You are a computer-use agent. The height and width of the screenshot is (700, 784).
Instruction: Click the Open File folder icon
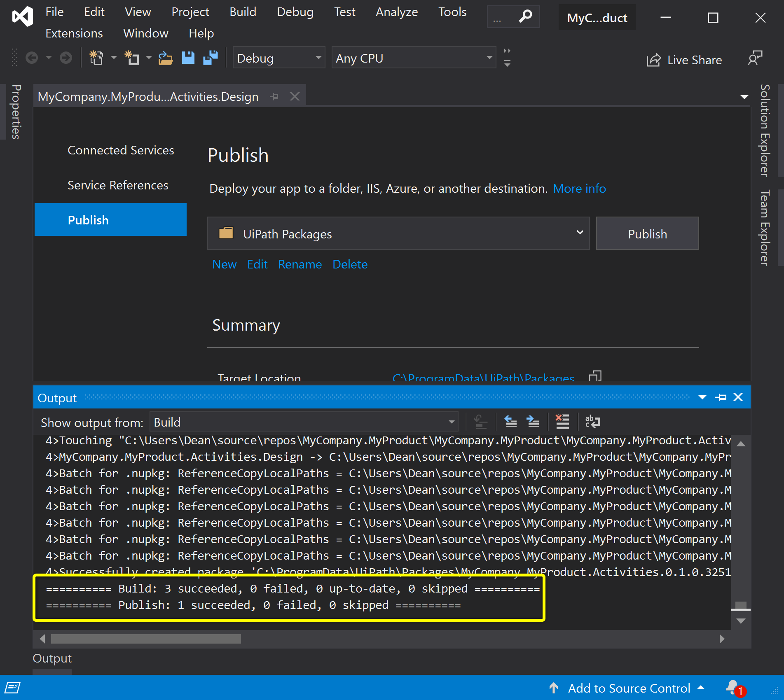[165, 58]
